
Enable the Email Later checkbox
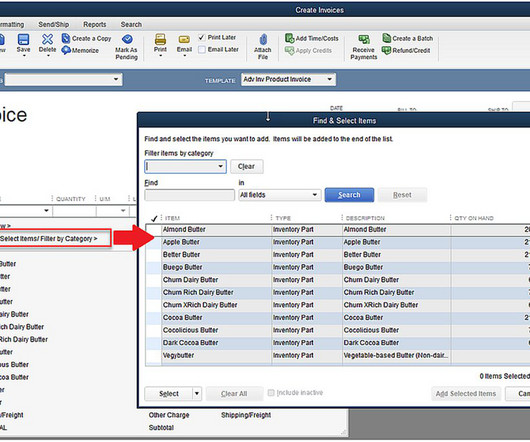coord(202,49)
